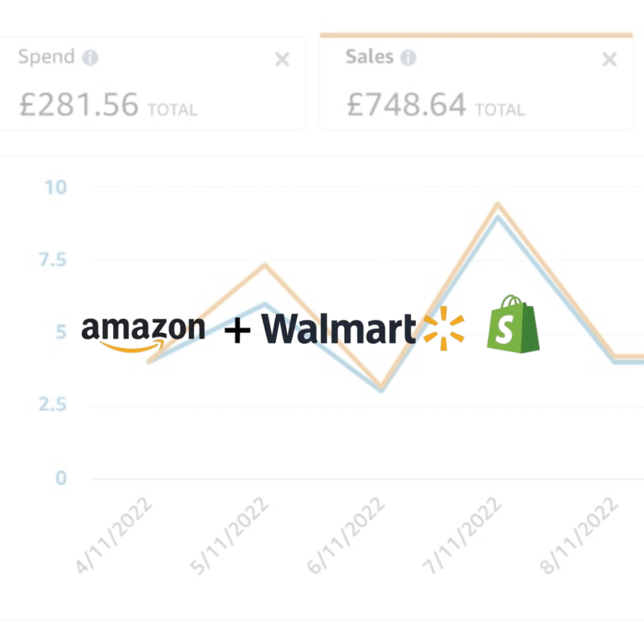Click the chart peak above 7/11/2022
Screen dimensions: 644x644
point(497,205)
